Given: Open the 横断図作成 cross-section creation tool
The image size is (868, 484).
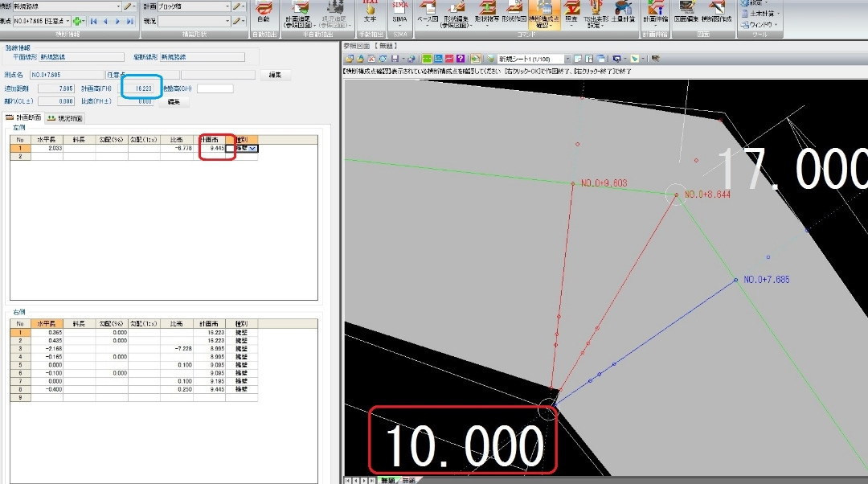Looking at the screenshot, I should tap(716, 12).
